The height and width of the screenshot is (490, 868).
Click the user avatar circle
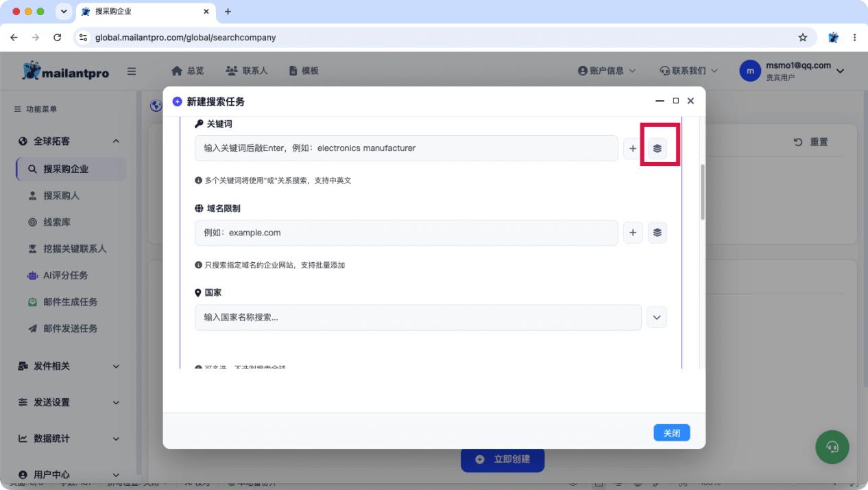(x=750, y=71)
